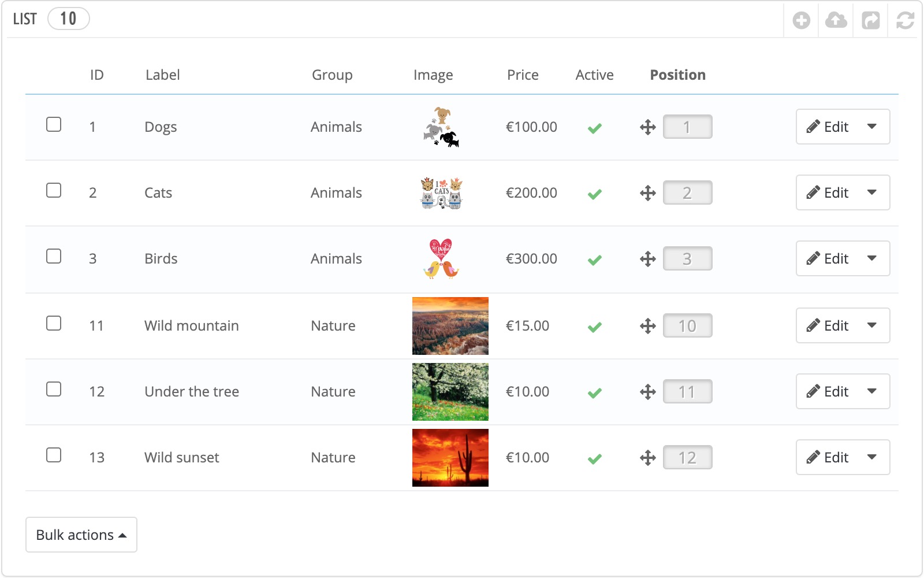The width and height of the screenshot is (924, 578).
Task: Click the position field showing 11
Action: 687,392
